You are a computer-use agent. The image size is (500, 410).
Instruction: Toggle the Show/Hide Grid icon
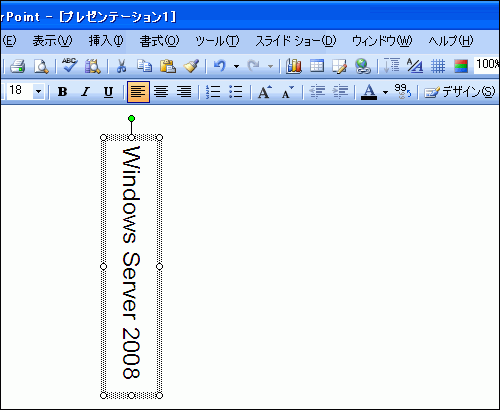pyautogui.click(x=438, y=66)
